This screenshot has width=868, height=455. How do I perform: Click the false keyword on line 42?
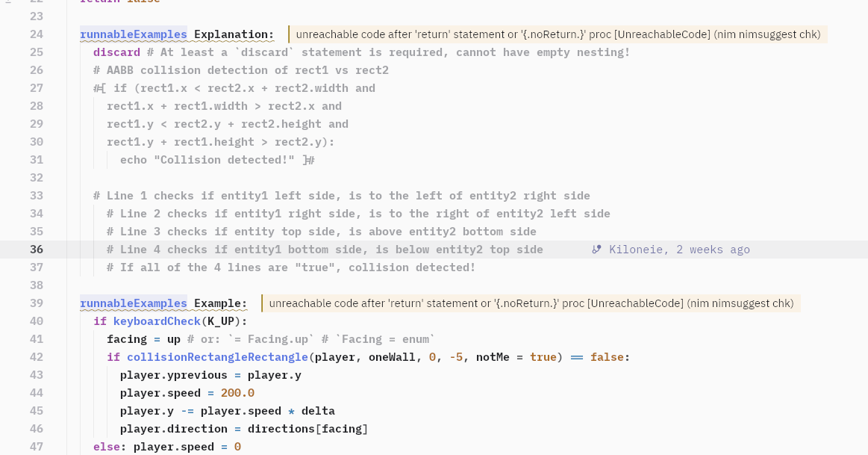click(x=607, y=357)
